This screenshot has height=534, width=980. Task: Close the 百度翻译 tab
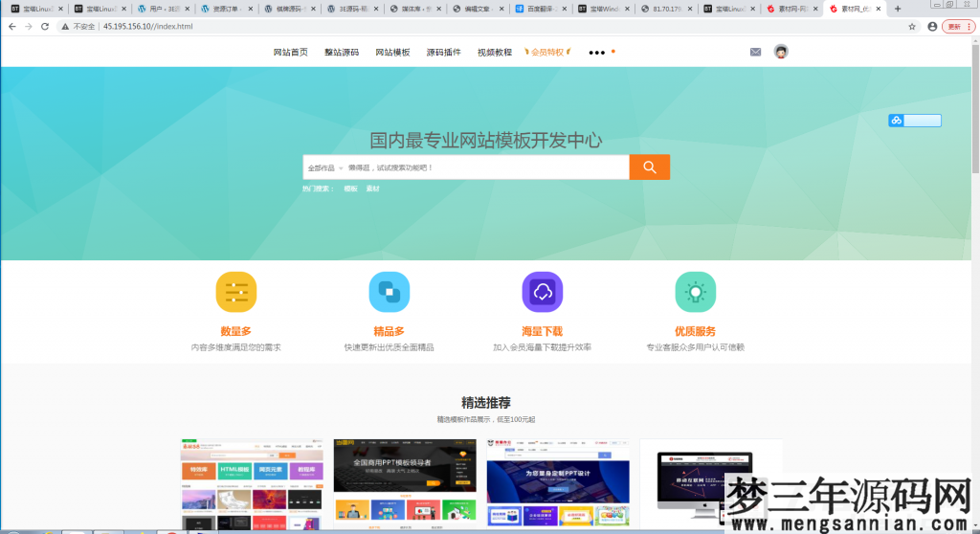[565, 9]
